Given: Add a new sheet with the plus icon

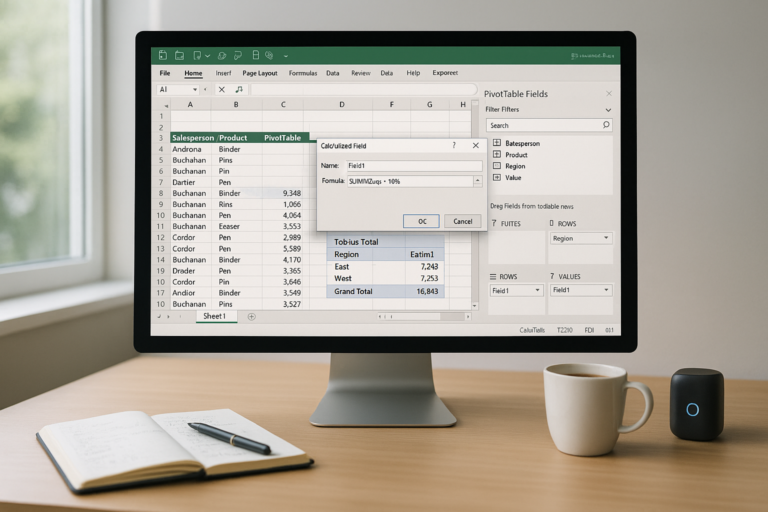Looking at the screenshot, I should [x=251, y=317].
